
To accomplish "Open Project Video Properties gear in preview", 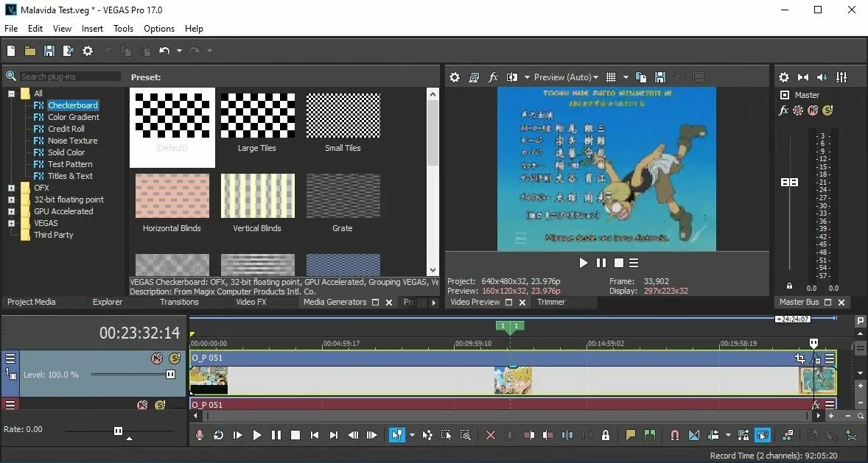I will 455,77.
